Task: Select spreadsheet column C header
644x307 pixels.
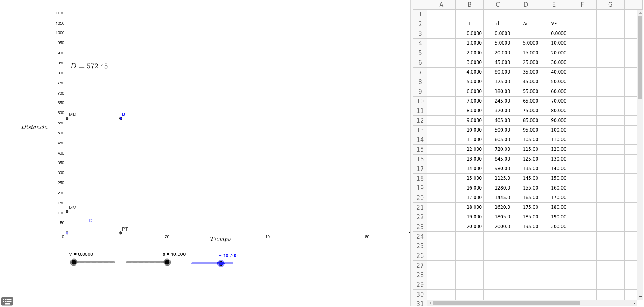Action: 497,5
